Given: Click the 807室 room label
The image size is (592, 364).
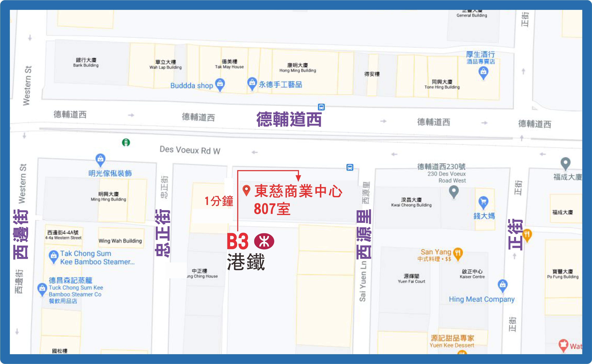Looking at the screenshot, I should 272,209.
